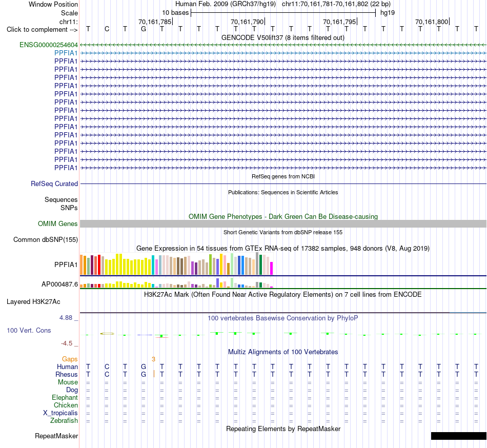Click the Zebrafish alignment row label
The image size is (487, 448).
pos(64,421)
